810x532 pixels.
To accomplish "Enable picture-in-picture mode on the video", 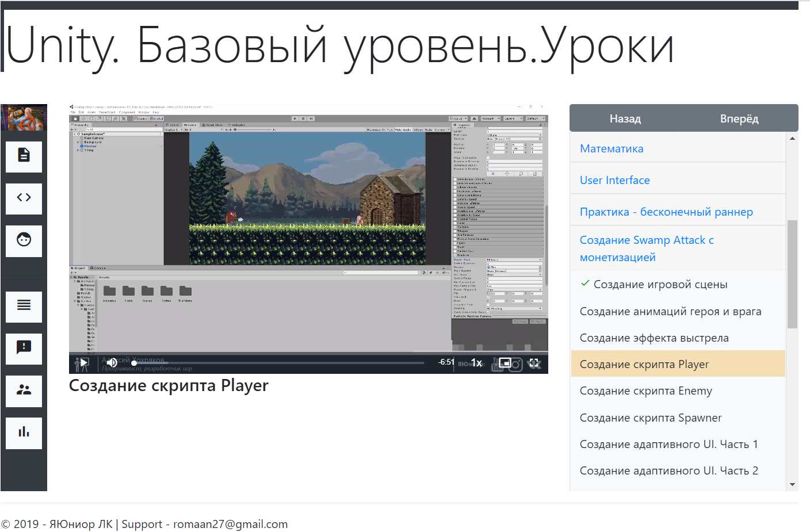I will point(505,362).
